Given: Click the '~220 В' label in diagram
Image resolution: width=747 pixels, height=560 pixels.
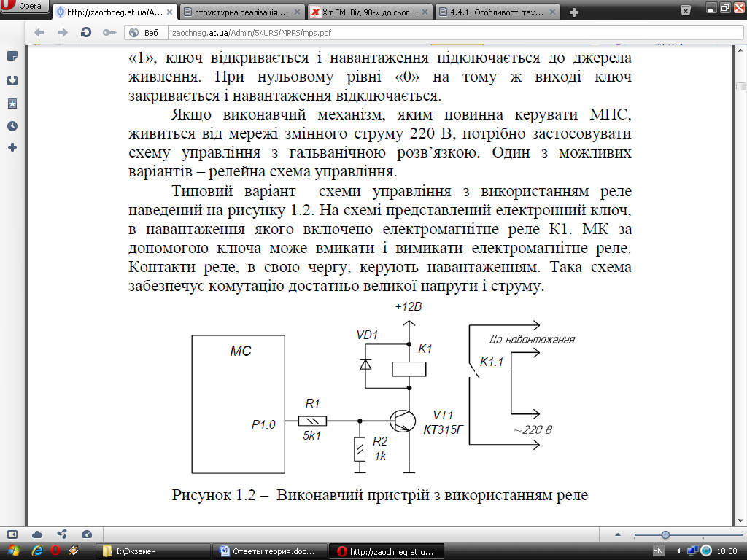Looking at the screenshot, I should [x=533, y=430].
